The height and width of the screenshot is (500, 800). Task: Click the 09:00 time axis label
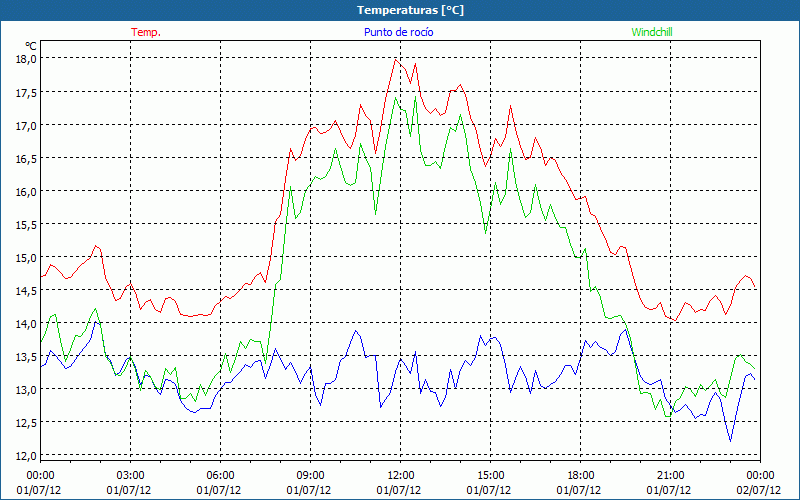(x=311, y=475)
